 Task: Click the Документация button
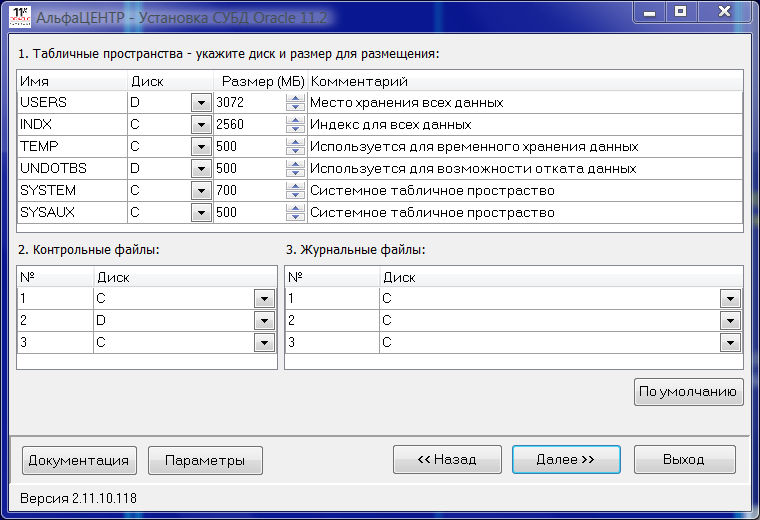click(x=79, y=460)
